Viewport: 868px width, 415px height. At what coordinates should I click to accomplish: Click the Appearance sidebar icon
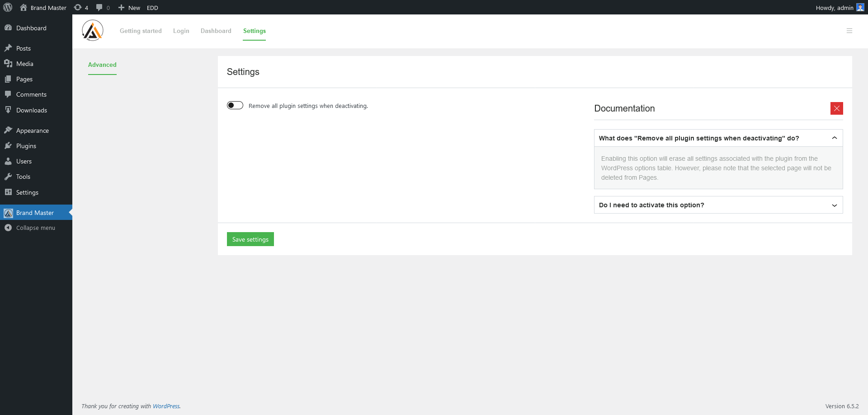pyautogui.click(x=9, y=130)
